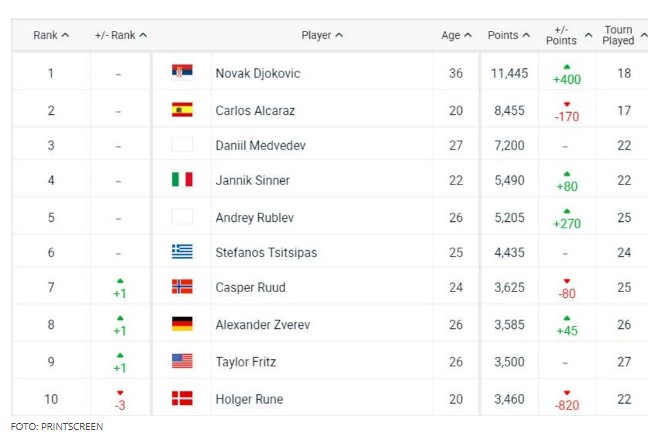Click the US flag beside Taylor Fritz
The height and width of the screenshot is (438, 648).
pyautogui.click(x=182, y=361)
